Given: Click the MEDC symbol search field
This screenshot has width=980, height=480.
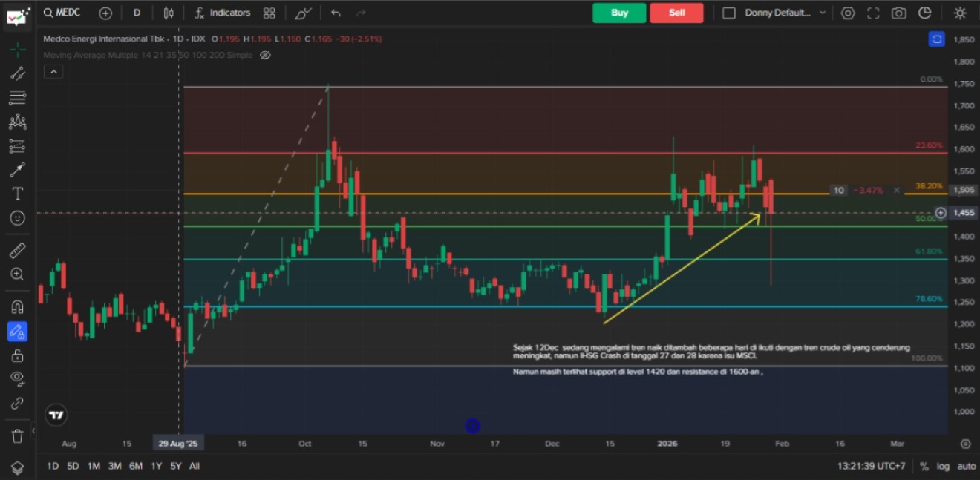Looking at the screenshot, I should click(67, 13).
